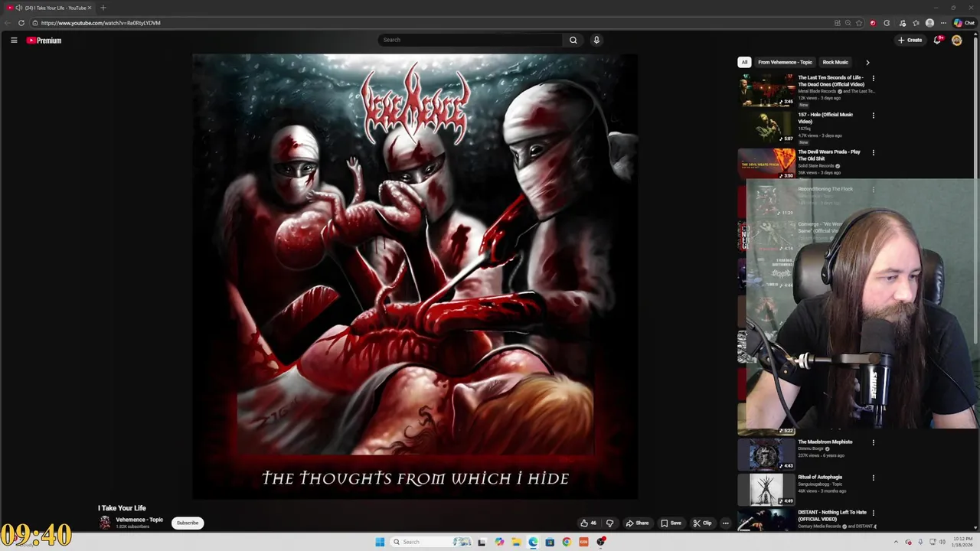The height and width of the screenshot is (551, 980).
Task: Open the YouTube account avatar menu
Action: coord(957,40)
